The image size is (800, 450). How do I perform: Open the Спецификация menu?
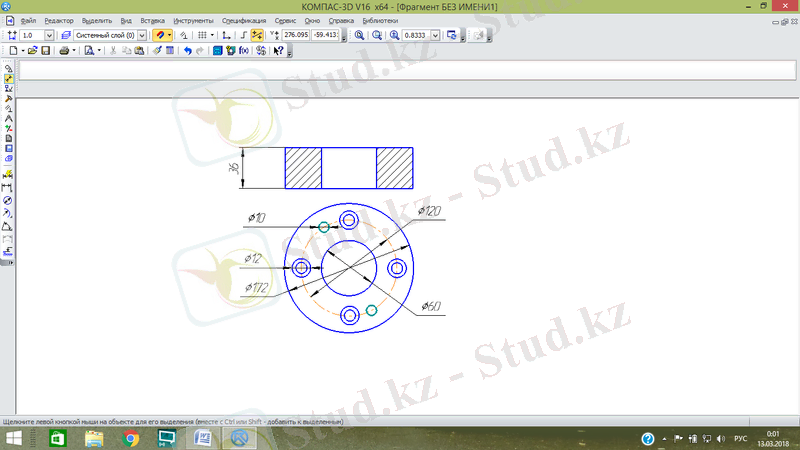coord(244,21)
